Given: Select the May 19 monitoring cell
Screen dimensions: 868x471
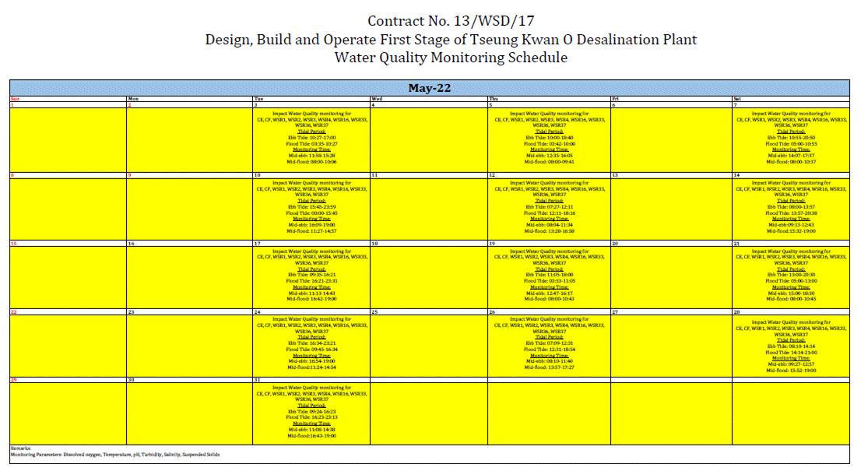Looking at the screenshot, I should click(x=550, y=276).
